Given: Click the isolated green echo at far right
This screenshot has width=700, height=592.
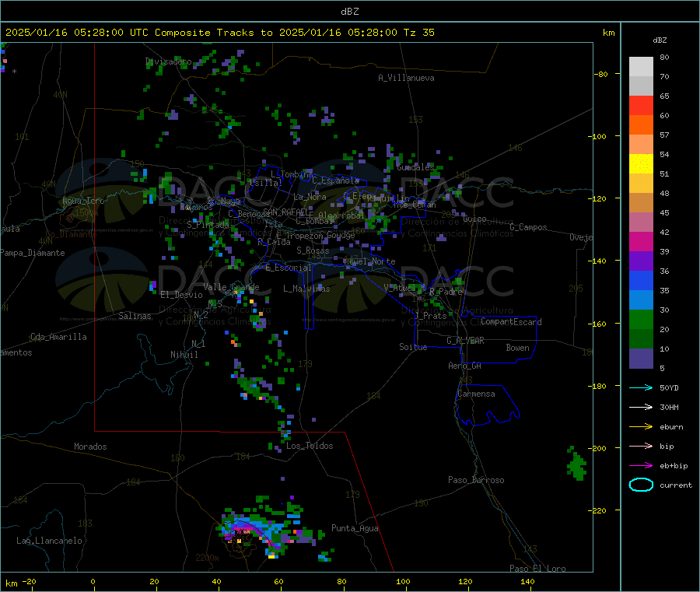Looking at the screenshot, I should (x=577, y=464).
